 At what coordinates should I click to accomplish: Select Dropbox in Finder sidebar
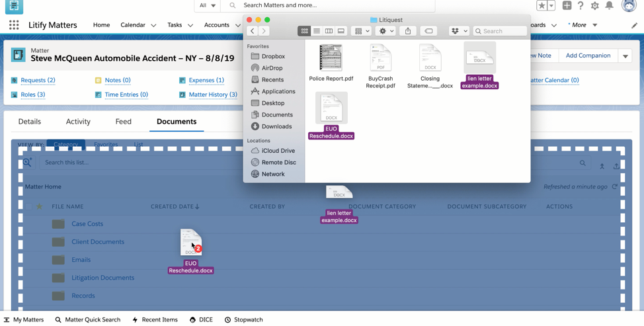(273, 56)
